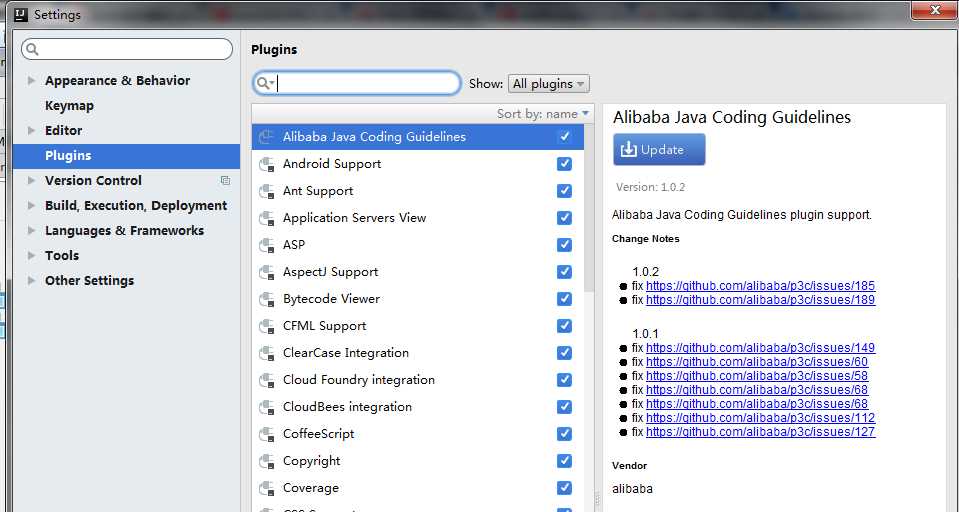
Task: Click the Application Servers View plugin icon
Action: [266, 218]
